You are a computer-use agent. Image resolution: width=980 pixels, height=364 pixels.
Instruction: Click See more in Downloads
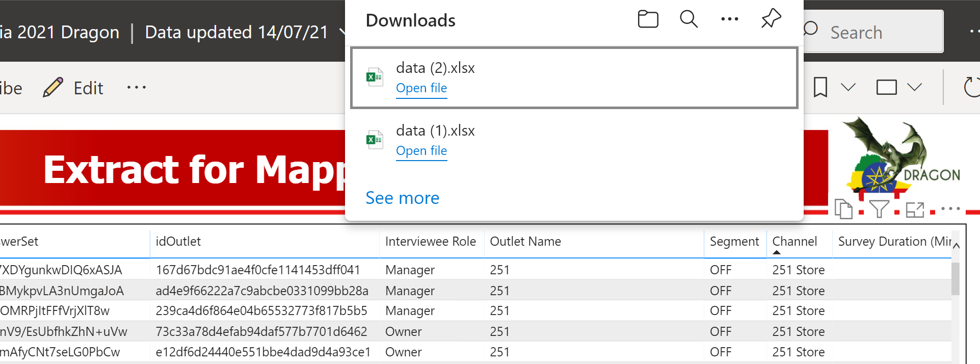[x=402, y=198]
